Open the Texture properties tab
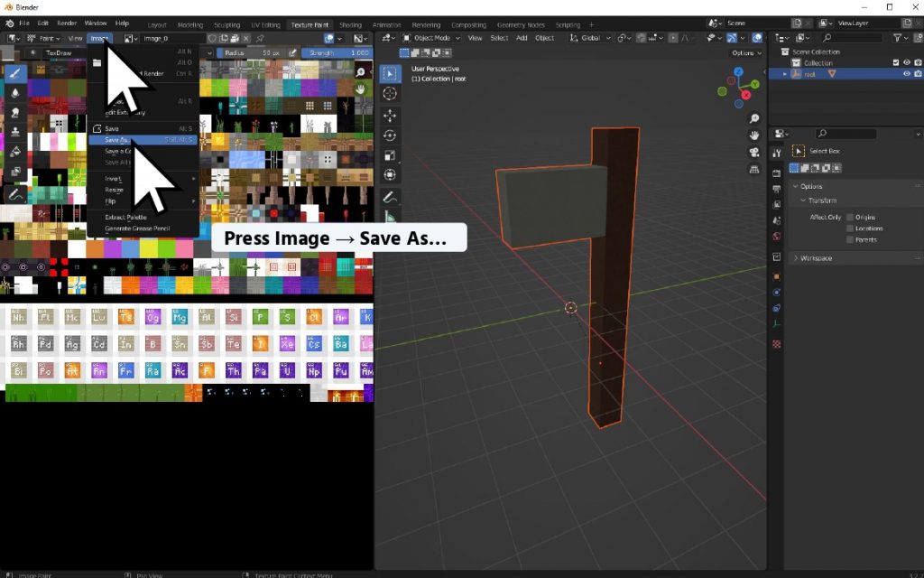 pos(777,344)
